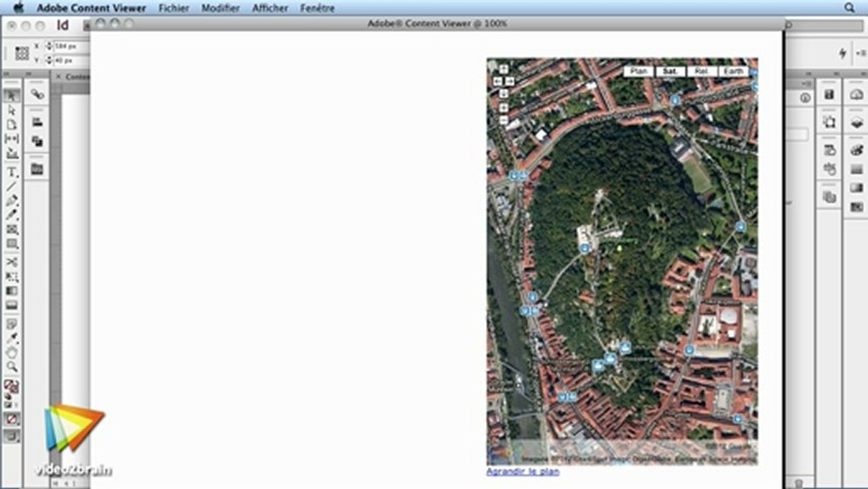The height and width of the screenshot is (489, 868).
Task: Select the Gap tool
Action: coord(12,139)
